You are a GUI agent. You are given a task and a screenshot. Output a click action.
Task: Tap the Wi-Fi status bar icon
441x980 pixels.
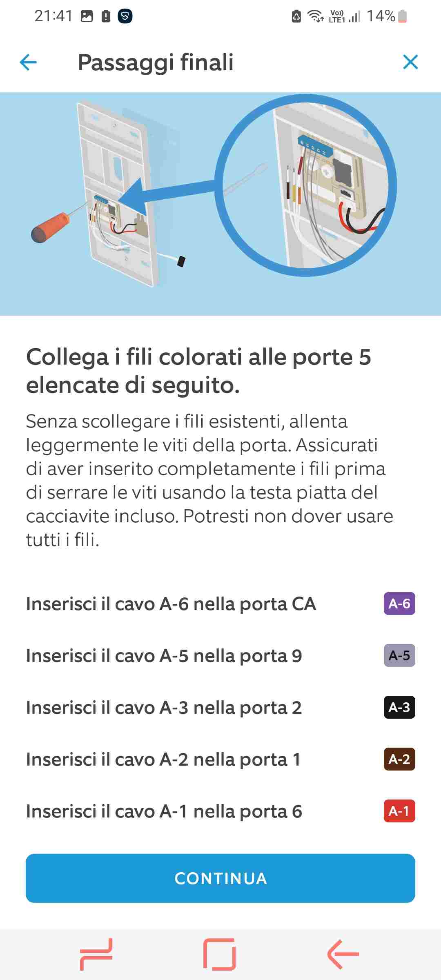315,16
